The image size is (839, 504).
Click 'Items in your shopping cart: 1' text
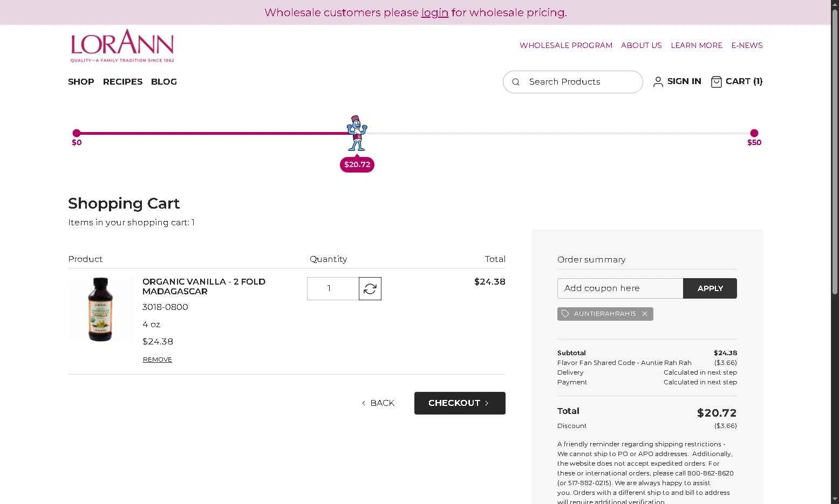[131, 223]
